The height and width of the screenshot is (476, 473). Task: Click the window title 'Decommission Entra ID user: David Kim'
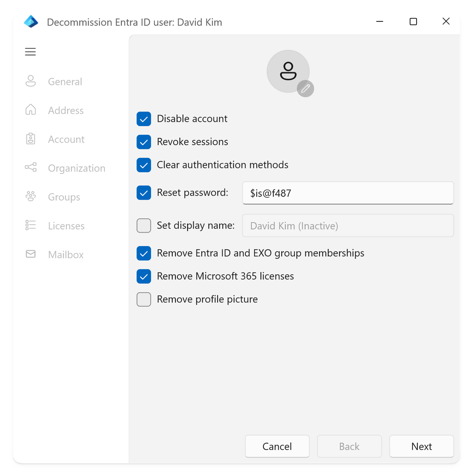tap(135, 22)
